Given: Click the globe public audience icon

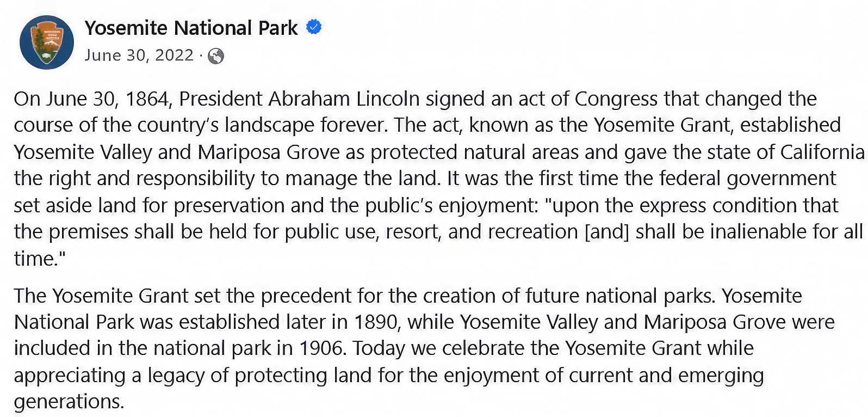Looking at the screenshot, I should tap(216, 56).
